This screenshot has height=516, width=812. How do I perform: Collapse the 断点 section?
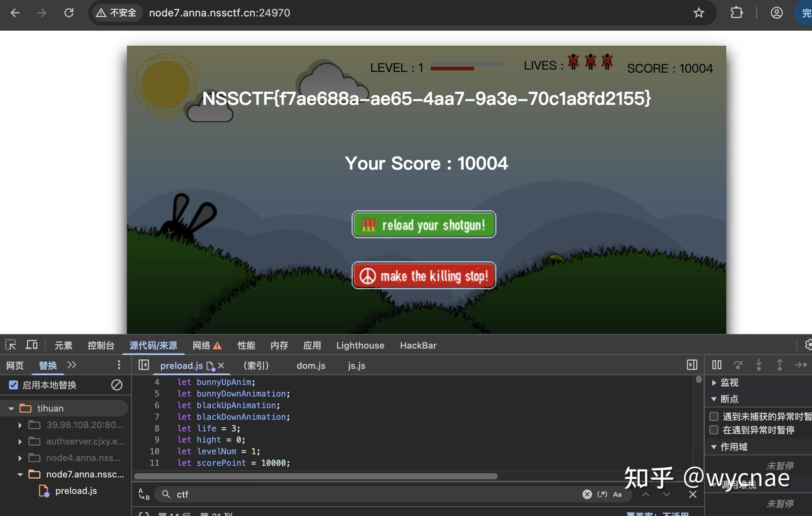[714, 399]
